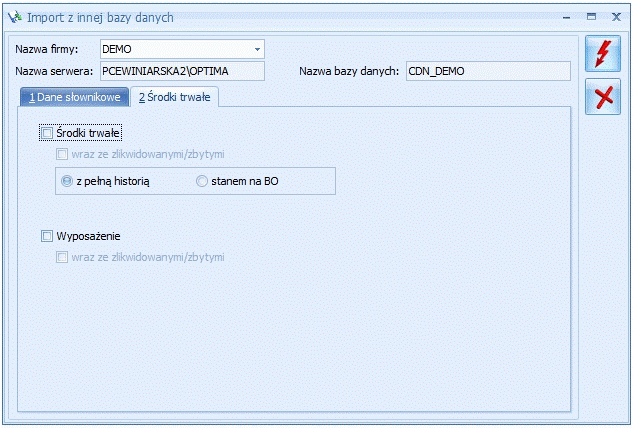
Task: Select the '2 Środki trwałe' tab
Action: click(x=174, y=97)
